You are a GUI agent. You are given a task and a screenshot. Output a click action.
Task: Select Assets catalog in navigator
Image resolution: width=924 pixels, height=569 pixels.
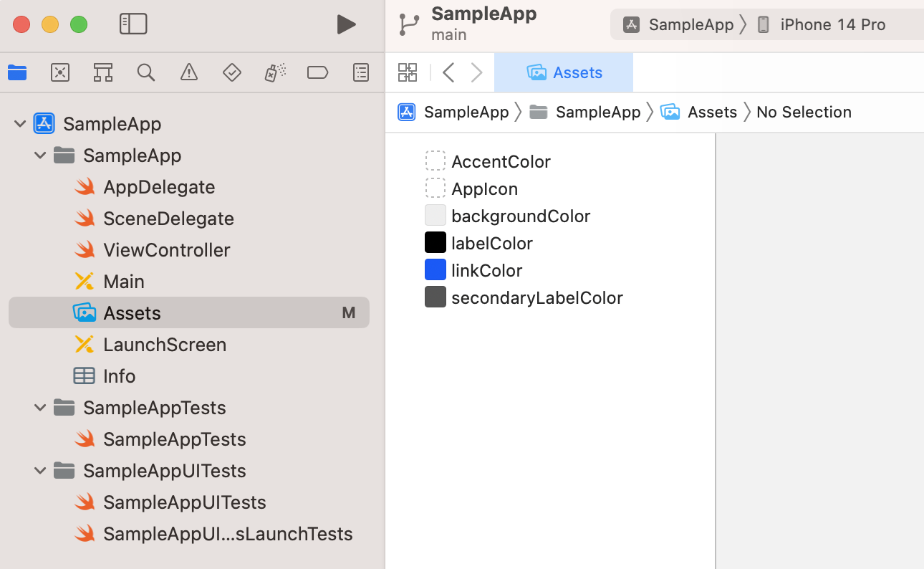coord(189,313)
